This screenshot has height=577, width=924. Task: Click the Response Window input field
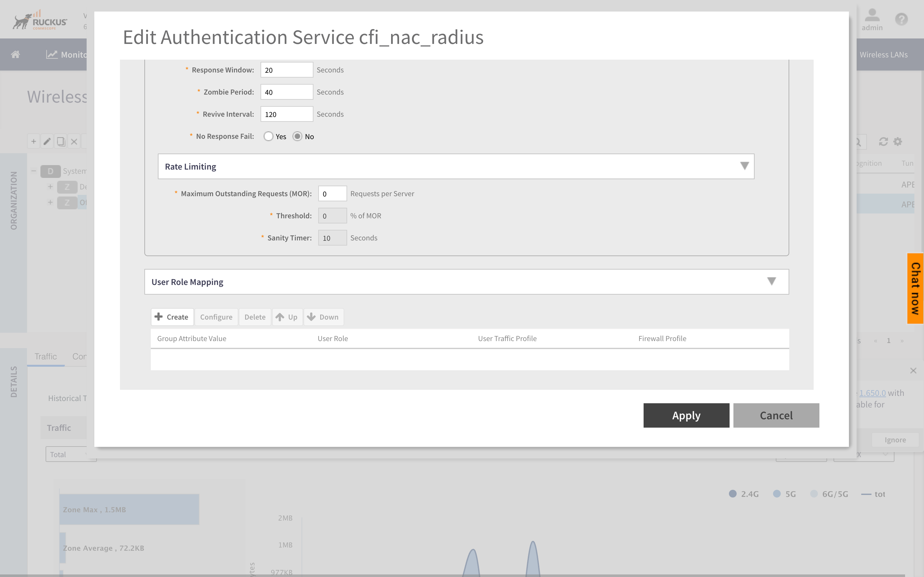click(287, 70)
